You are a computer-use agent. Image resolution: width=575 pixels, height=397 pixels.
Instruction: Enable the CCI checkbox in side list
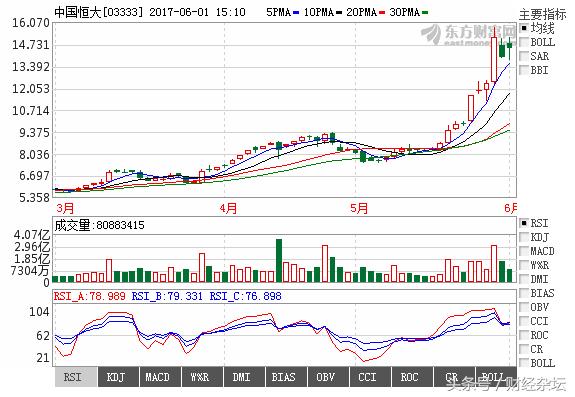click(x=524, y=321)
